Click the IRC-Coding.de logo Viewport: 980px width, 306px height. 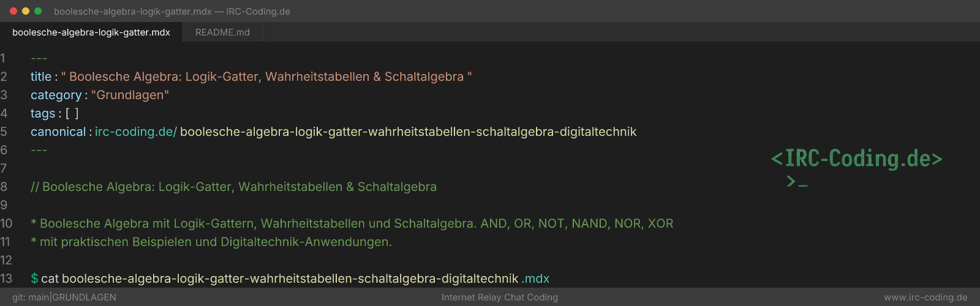coord(856,159)
